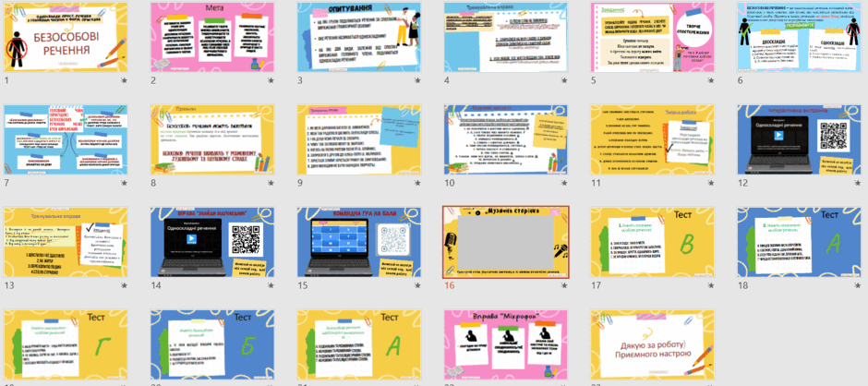Screen dimensions: 868x386
Task: Preview slide 3 animation via its star icon
Action: tap(417, 80)
